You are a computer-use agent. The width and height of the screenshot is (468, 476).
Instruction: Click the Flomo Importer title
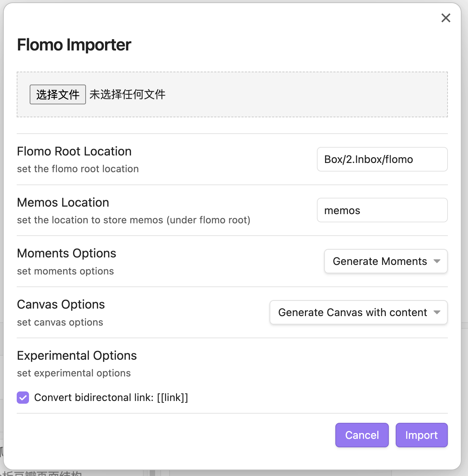(x=74, y=45)
